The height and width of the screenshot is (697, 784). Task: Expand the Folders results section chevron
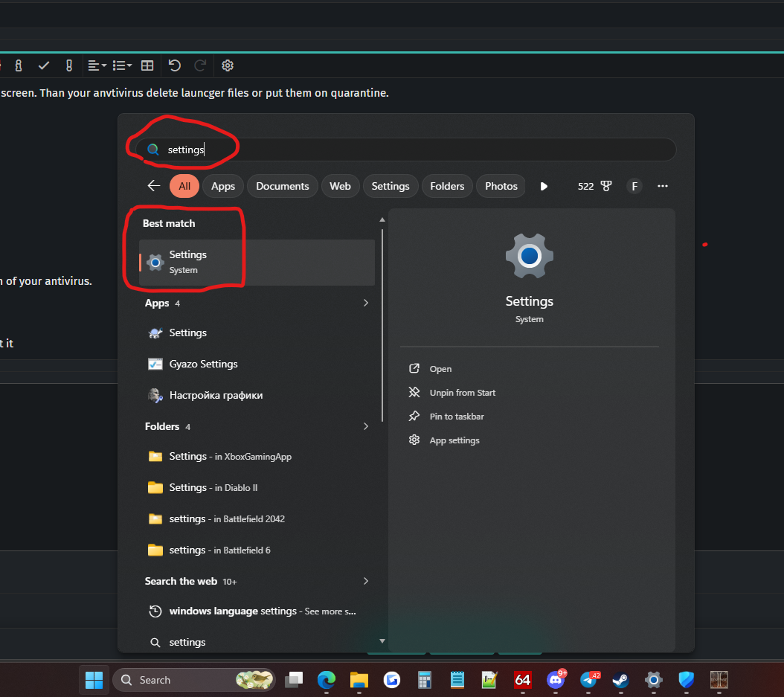pyautogui.click(x=365, y=426)
